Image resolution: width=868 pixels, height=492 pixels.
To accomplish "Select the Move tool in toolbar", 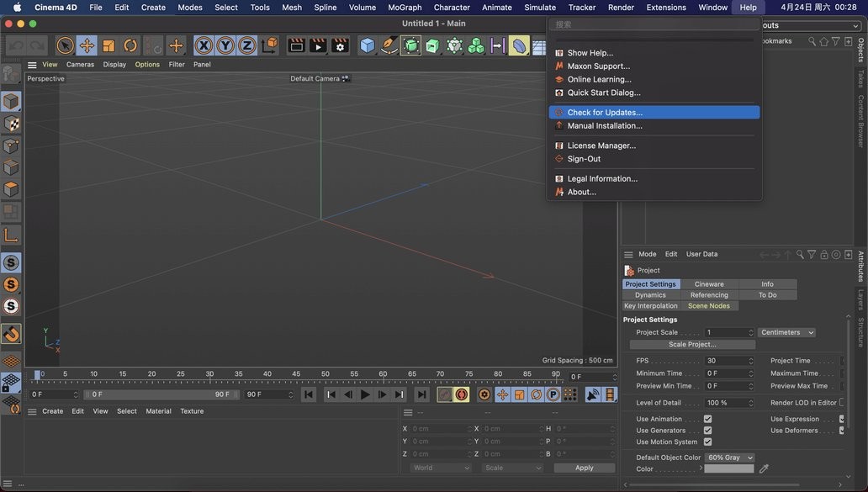I will coord(87,45).
